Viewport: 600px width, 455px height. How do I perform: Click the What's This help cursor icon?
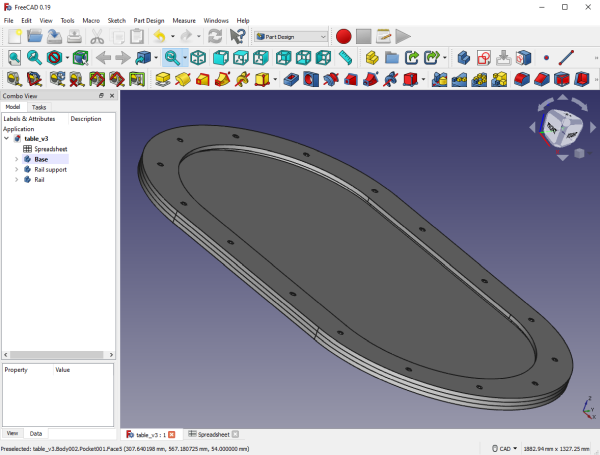[237, 36]
